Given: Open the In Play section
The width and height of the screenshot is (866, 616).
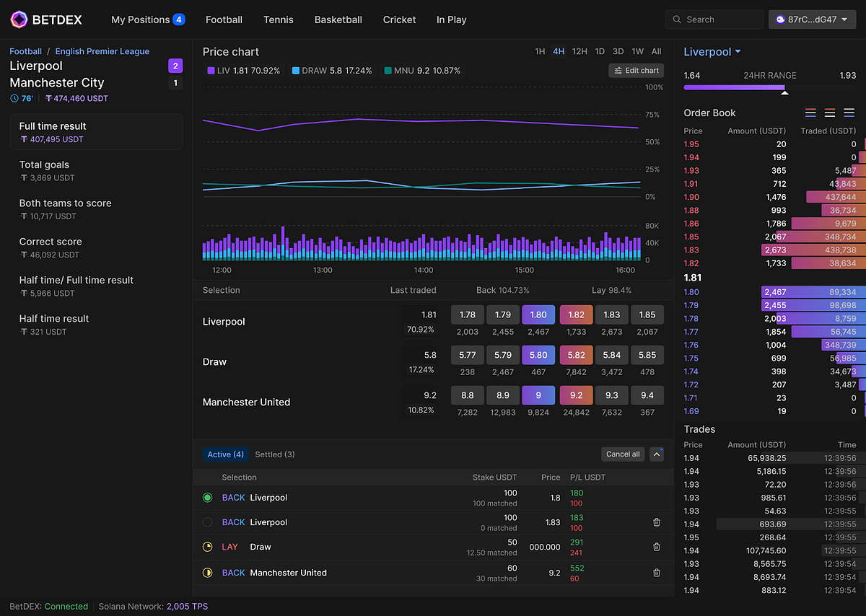Looking at the screenshot, I should tap(452, 19).
